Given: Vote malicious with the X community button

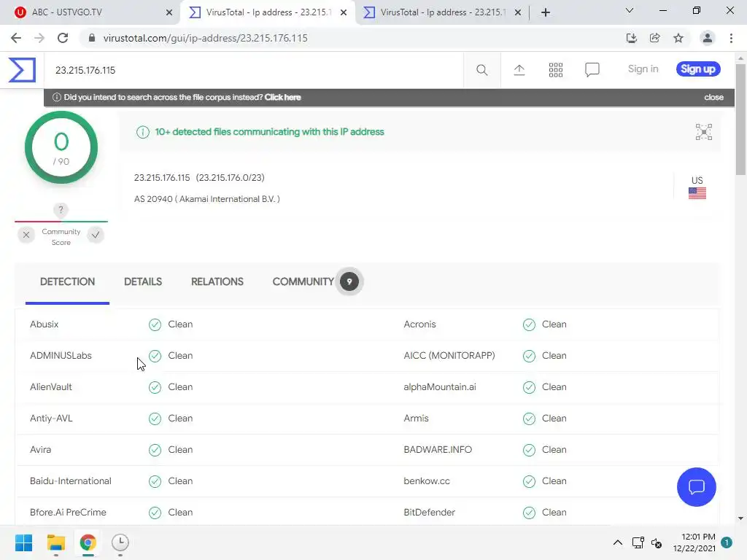Looking at the screenshot, I should (x=26, y=235).
